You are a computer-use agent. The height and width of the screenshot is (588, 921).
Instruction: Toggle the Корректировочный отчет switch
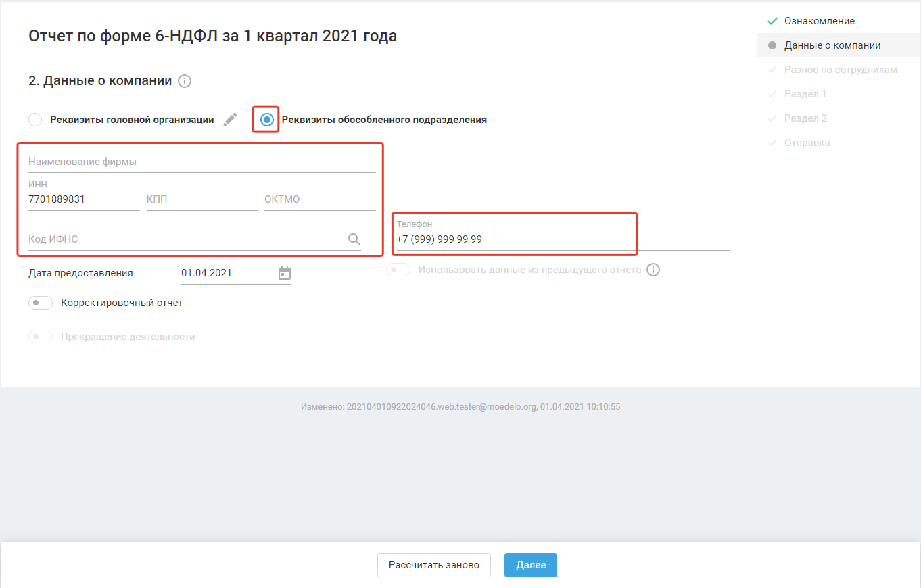pos(41,303)
